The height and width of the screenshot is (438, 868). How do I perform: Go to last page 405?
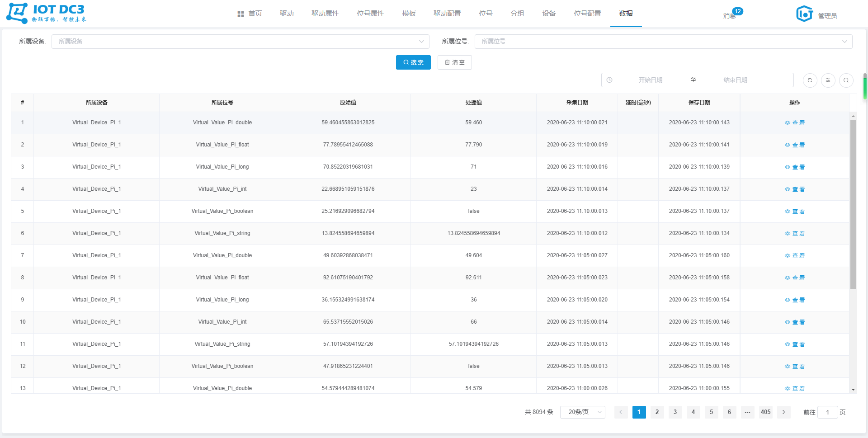(x=765, y=412)
